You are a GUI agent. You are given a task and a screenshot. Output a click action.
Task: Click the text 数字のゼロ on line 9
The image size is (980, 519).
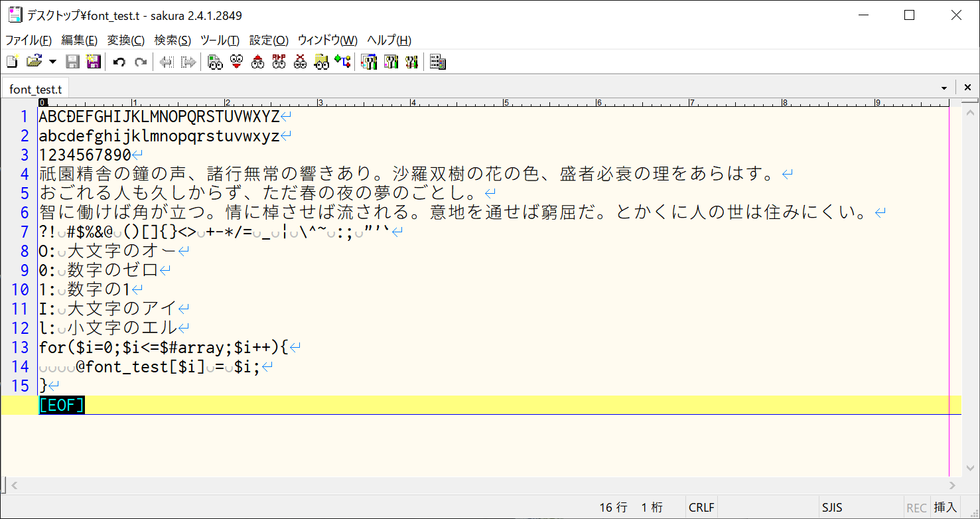(113, 270)
